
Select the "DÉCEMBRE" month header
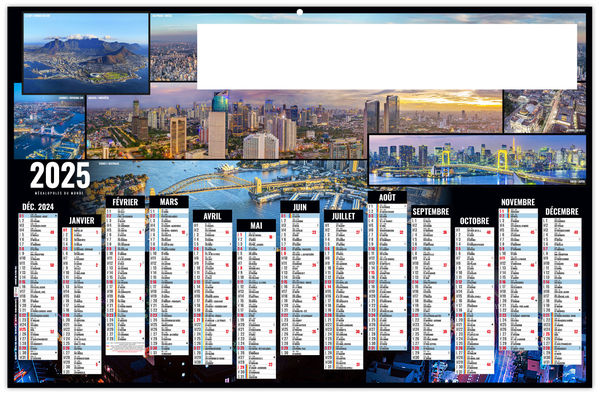[x=562, y=211]
